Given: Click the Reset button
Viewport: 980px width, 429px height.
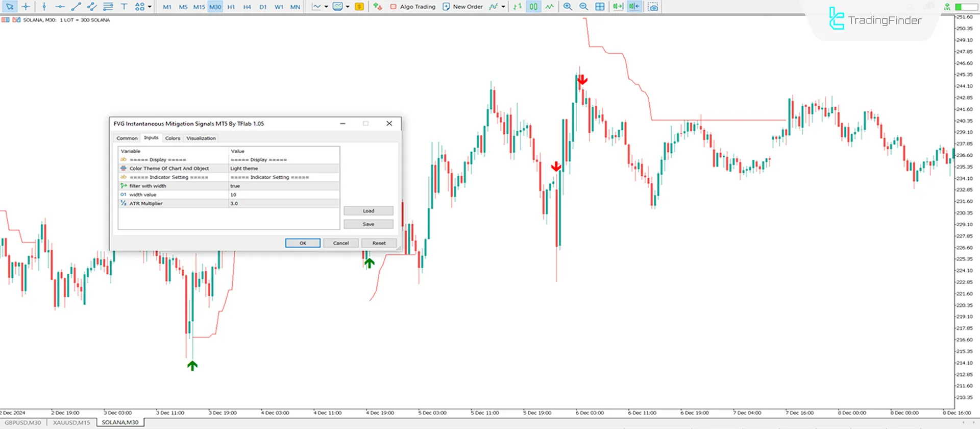Looking at the screenshot, I should pyautogui.click(x=379, y=243).
